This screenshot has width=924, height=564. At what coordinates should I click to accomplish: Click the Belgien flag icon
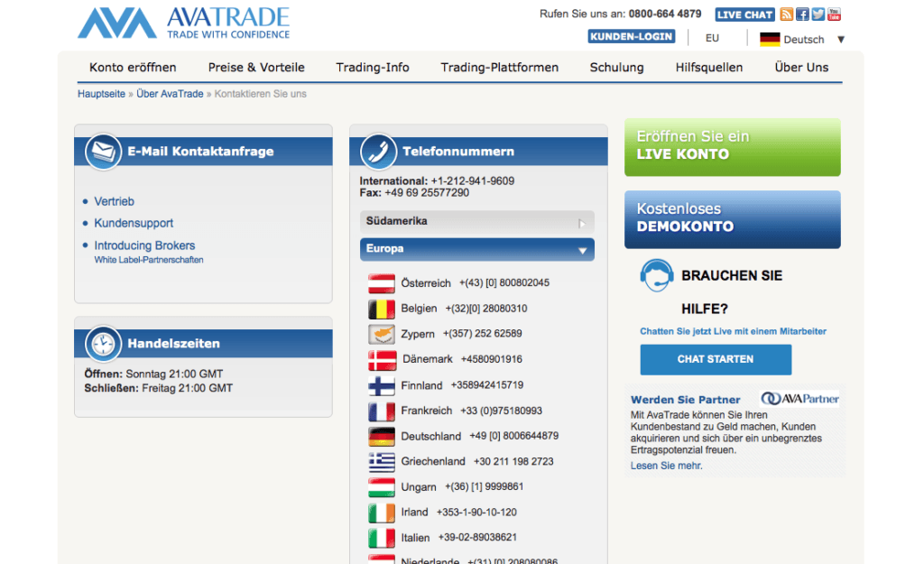point(382,309)
